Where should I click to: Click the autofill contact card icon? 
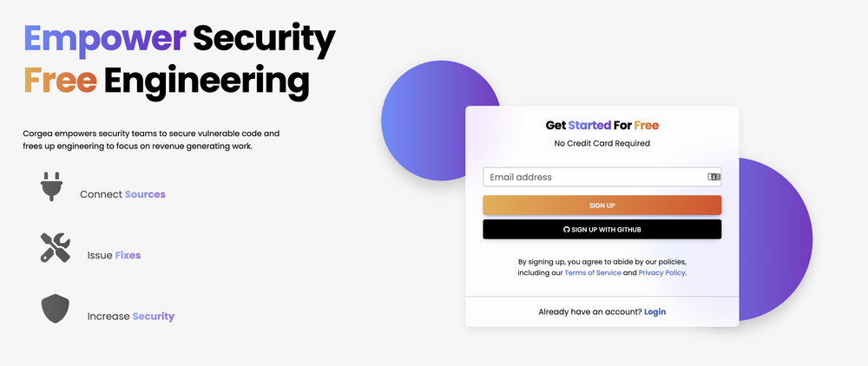713,177
